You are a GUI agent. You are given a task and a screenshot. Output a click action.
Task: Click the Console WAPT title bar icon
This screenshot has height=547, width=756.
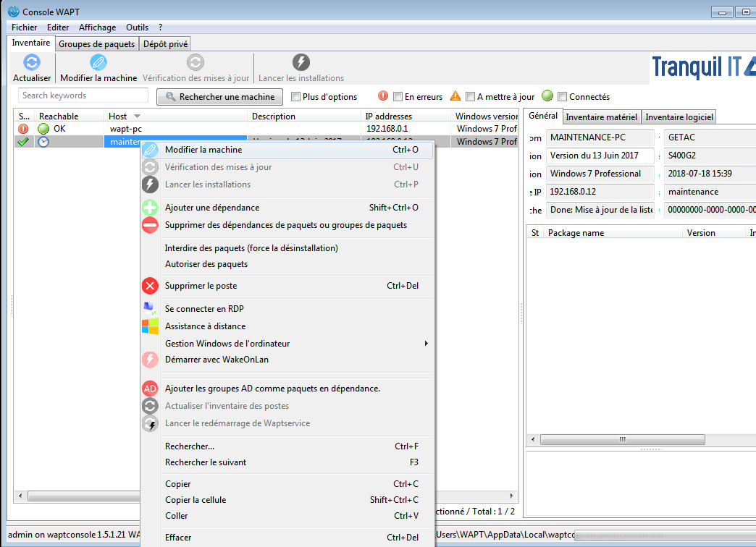coord(14,12)
